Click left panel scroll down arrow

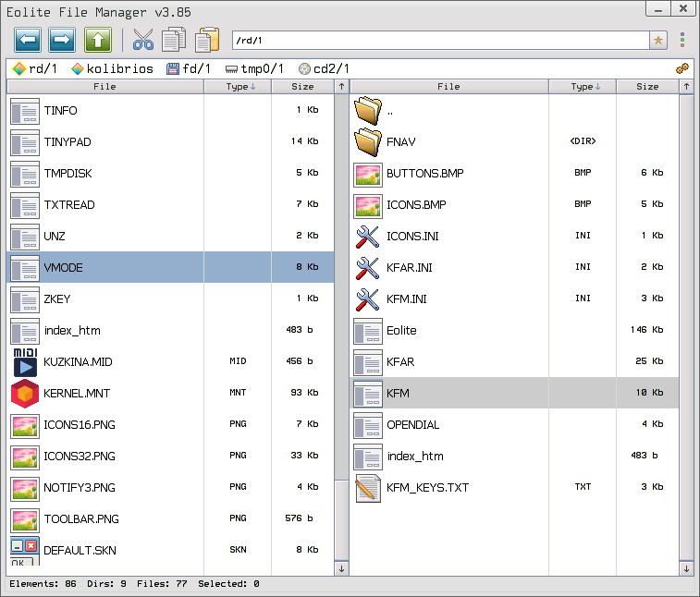[x=341, y=568]
